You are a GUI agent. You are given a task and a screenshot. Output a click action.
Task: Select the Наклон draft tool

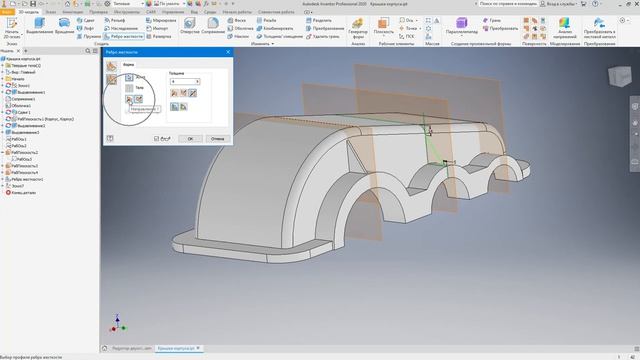[x=238, y=36]
